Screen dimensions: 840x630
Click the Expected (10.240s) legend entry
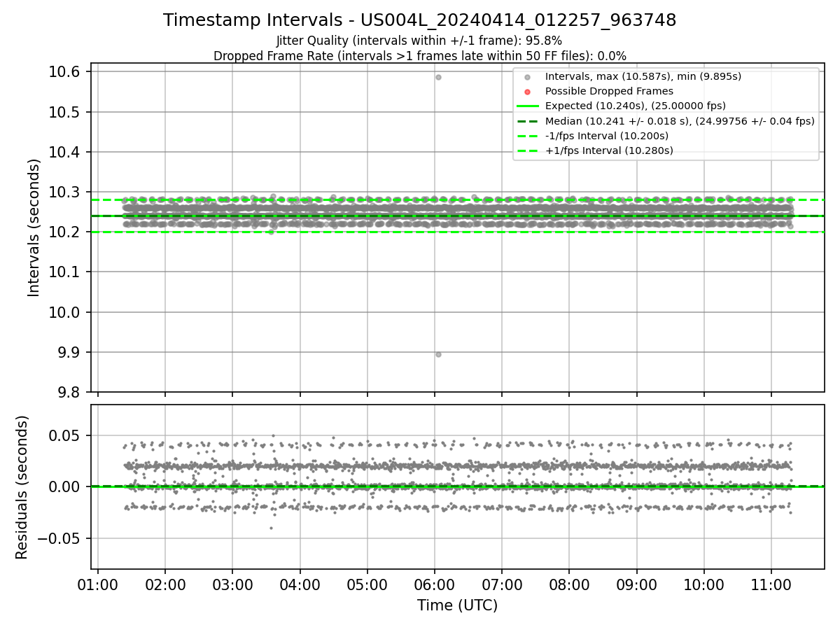[x=636, y=106]
